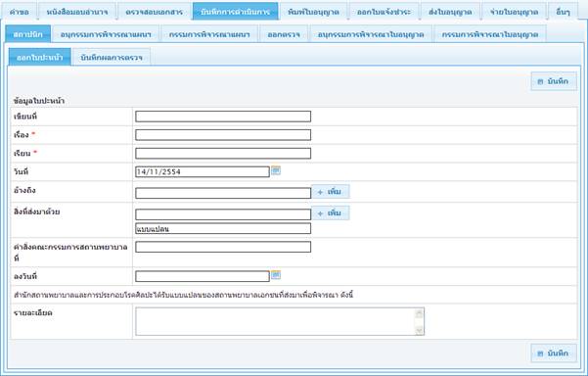Focus the required เรียน input field
The height and width of the screenshot is (376, 588).
[x=223, y=153]
